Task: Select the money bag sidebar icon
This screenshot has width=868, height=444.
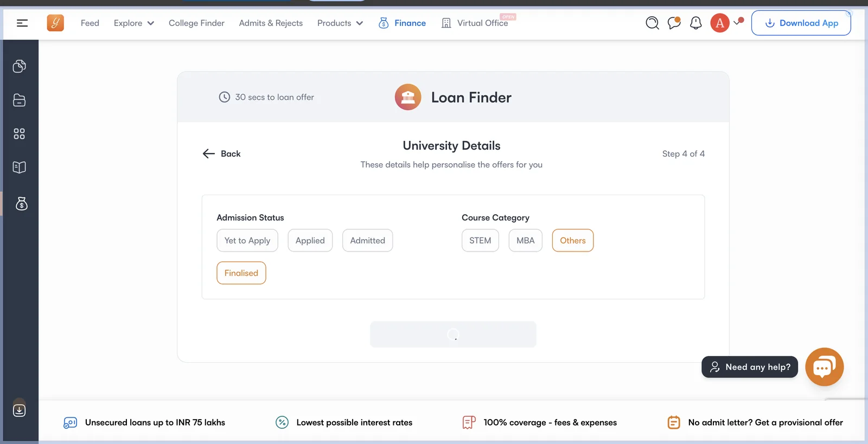Action: click(22, 204)
